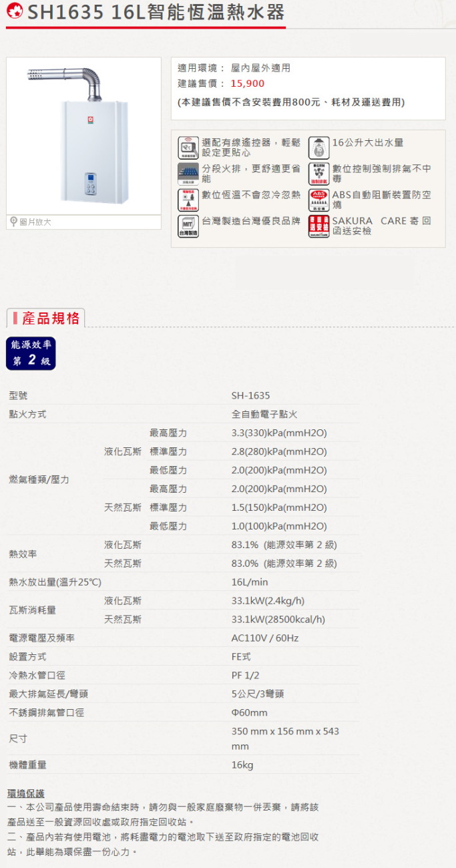Screen dimensions: 456x868
Task: Click the SAKURA CARE 送安檢 icon
Action: tap(319, 226)
